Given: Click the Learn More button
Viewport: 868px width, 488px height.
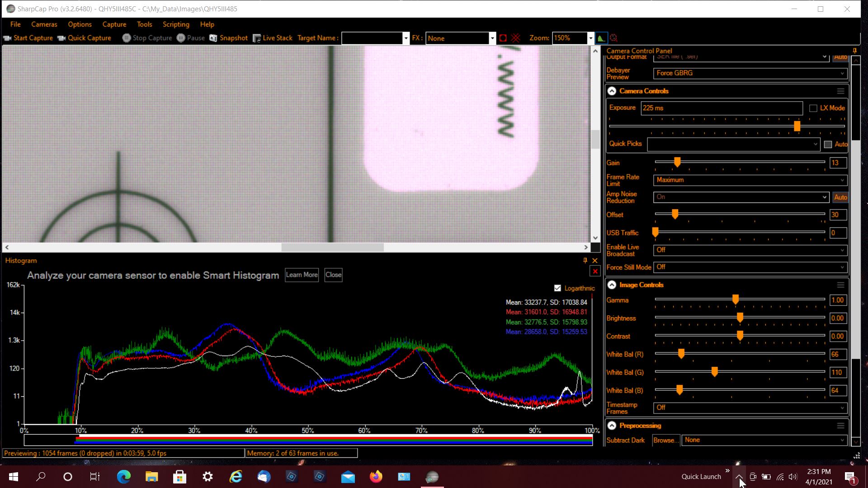Looking at the screenshot, I should click(x=302, y=275).
